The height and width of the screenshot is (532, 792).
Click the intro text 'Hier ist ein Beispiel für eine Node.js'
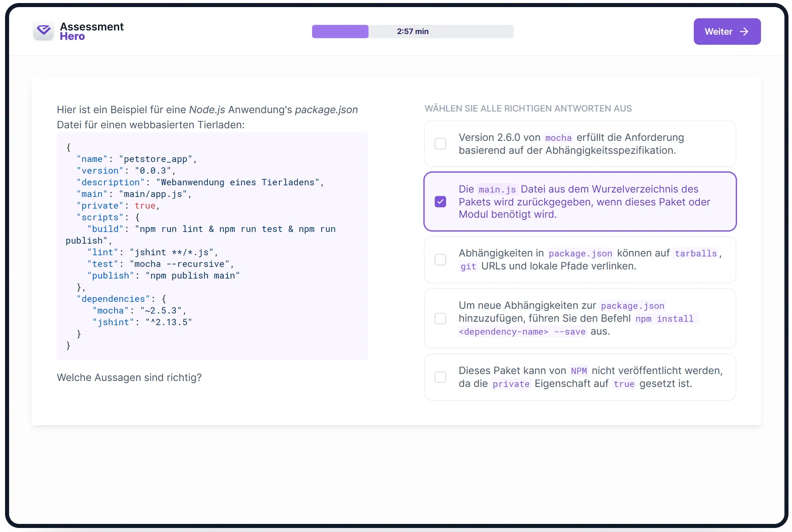click(x=141, y=110)
